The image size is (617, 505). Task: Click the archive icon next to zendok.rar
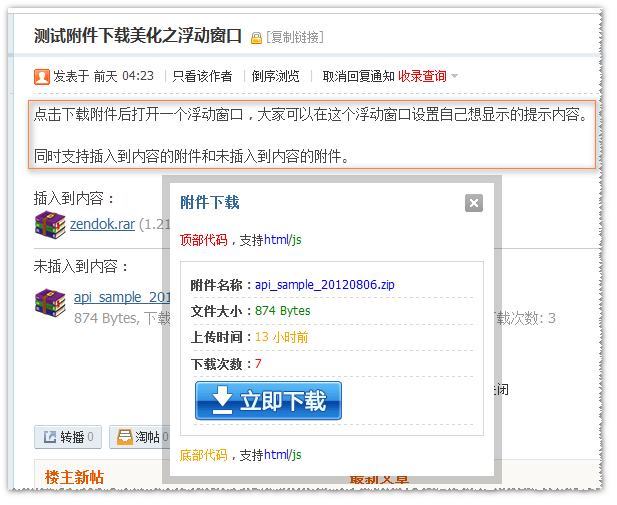(x=50, y=224)
